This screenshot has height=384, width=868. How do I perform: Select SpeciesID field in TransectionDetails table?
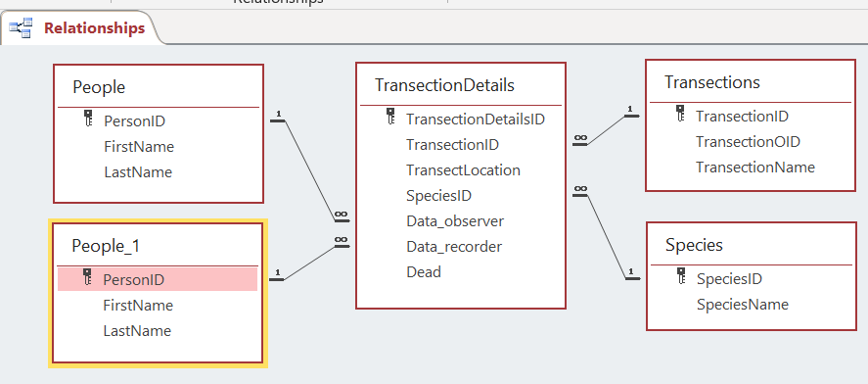click(438, 196)
